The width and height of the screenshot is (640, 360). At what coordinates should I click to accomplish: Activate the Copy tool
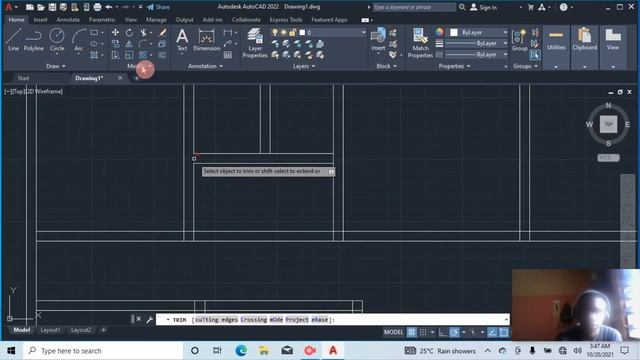point(116,44)
